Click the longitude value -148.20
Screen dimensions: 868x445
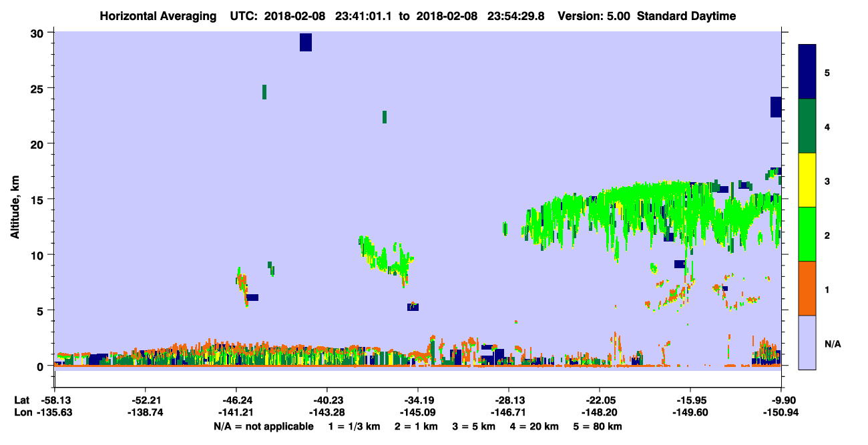tap(600, 412)
